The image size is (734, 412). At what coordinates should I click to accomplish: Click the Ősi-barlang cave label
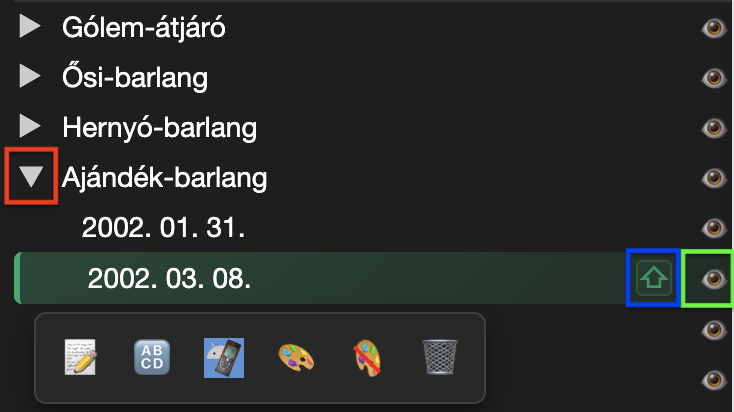tap(135, 78)
